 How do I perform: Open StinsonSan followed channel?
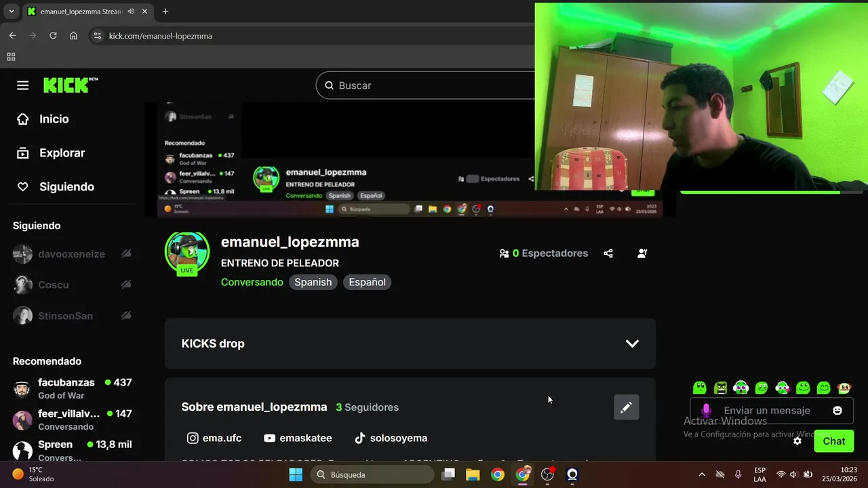73,316
